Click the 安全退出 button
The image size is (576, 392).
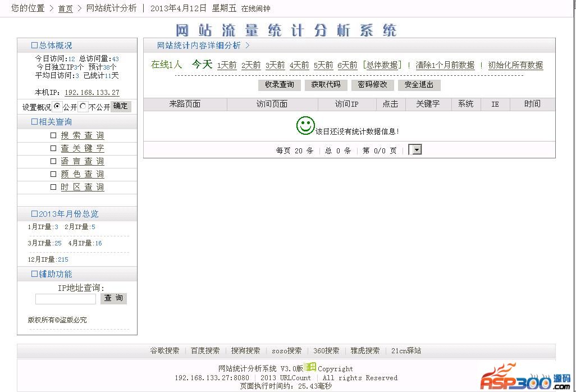(x=419, y=85)
